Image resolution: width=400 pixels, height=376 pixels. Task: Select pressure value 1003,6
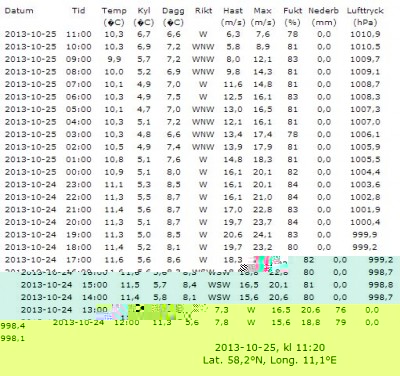[x=365, y=185]
